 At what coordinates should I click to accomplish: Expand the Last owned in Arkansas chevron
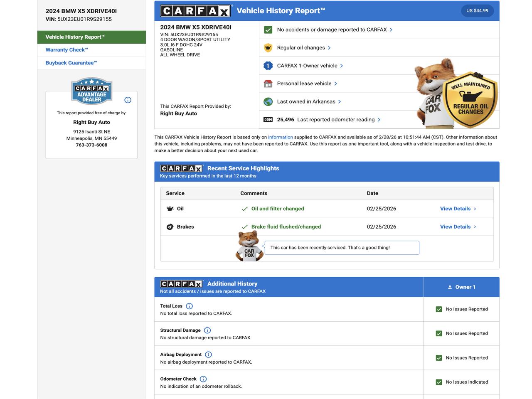[340, 102]
